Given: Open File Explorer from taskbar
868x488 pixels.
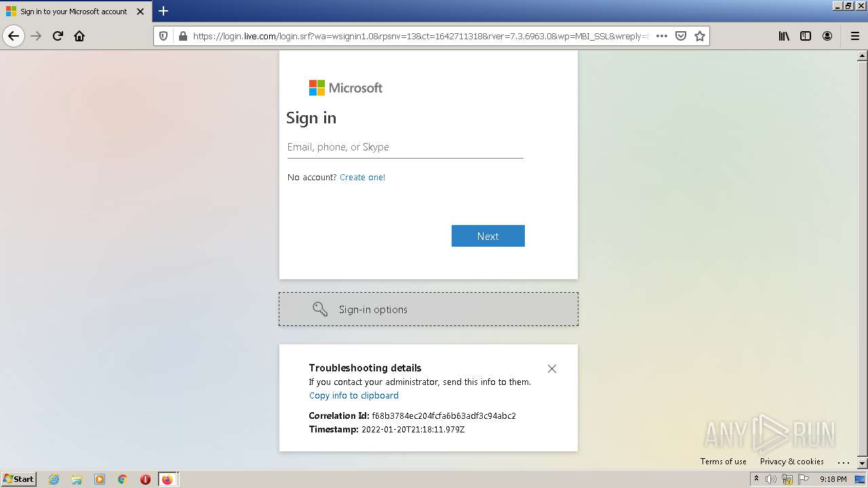Looking at the screenshot, I should click(x=77, y=479).
